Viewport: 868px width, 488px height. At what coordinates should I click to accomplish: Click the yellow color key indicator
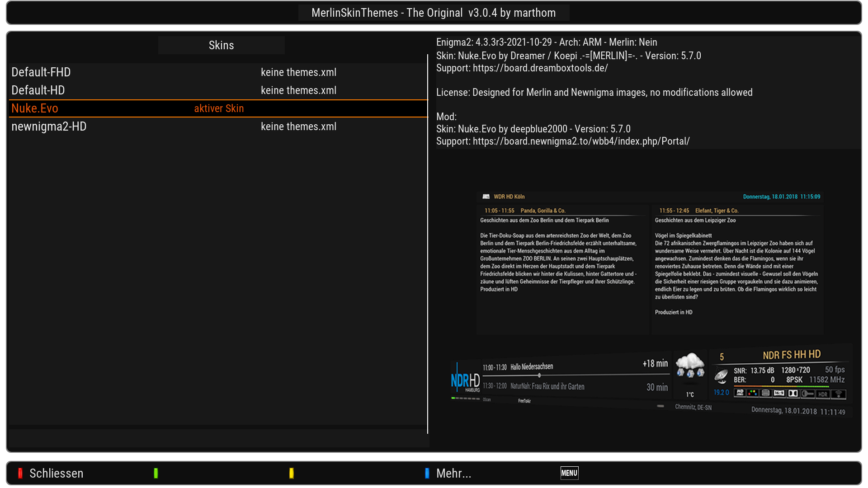coord(291,473)
